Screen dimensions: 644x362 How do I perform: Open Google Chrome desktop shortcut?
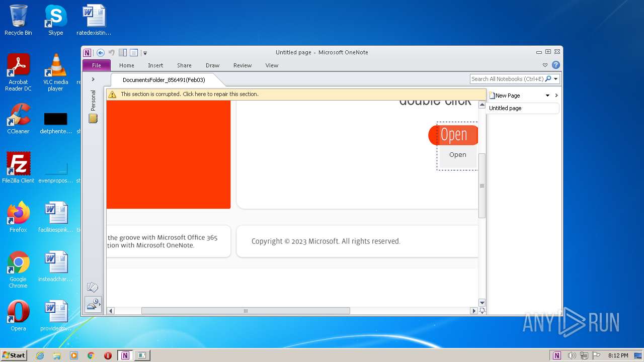click(18, 270)
